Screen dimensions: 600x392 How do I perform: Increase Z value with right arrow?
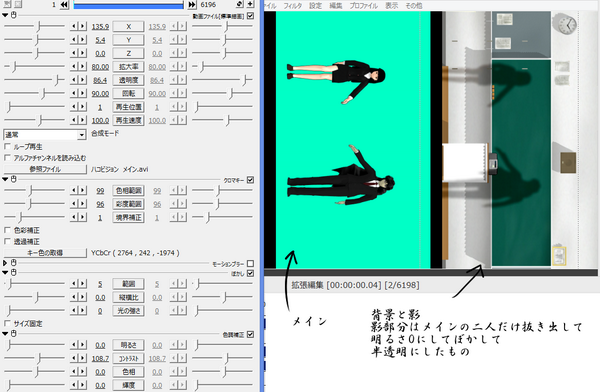point(83,53)
